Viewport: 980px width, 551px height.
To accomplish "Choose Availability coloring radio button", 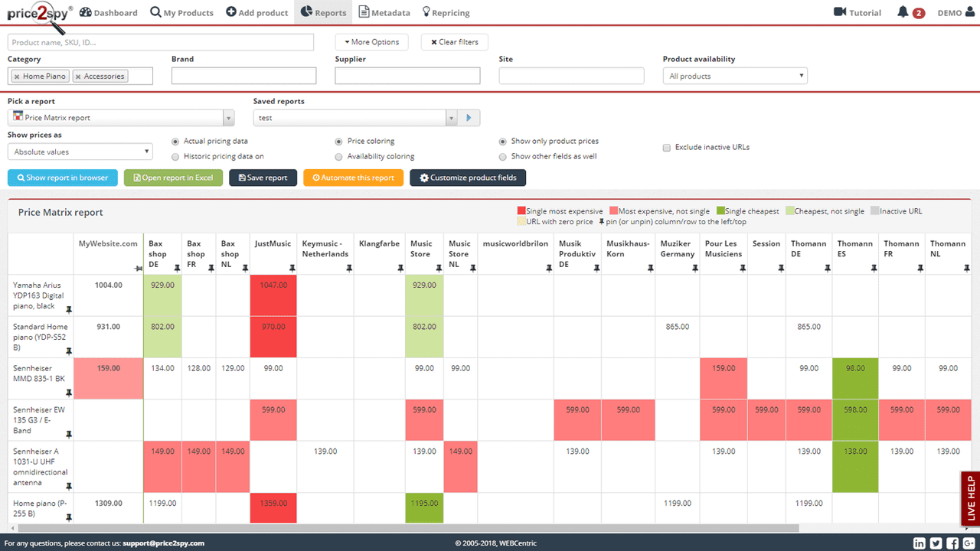I will (339, 156).
